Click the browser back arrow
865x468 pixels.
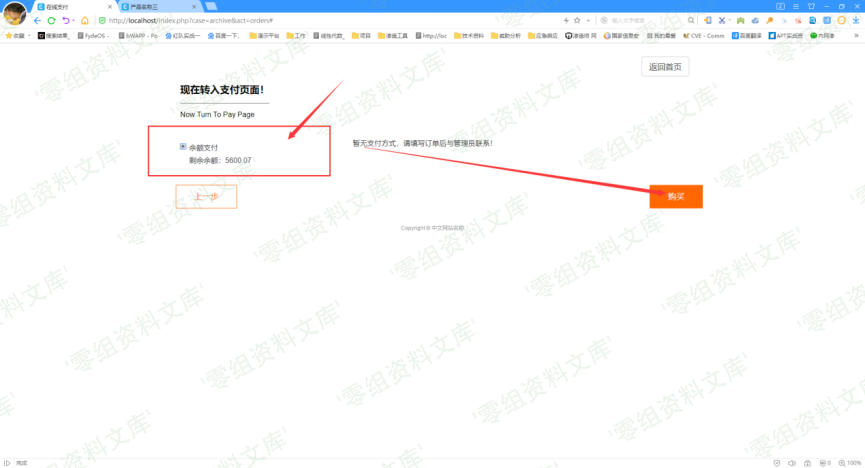[x=37, y=20]
